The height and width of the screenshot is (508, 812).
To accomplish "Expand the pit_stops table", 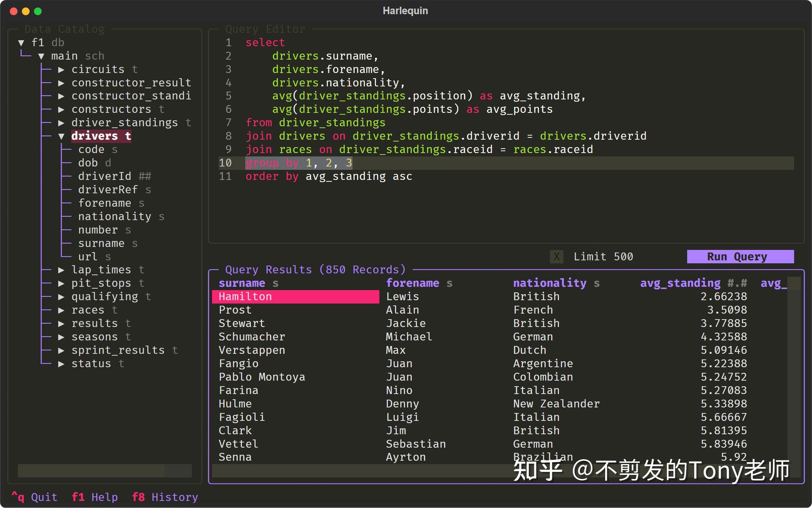I will coord(61,283).
